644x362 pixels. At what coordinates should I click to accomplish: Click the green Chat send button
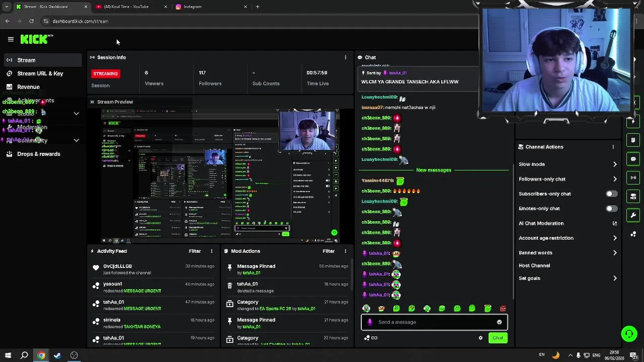point(498,338)
